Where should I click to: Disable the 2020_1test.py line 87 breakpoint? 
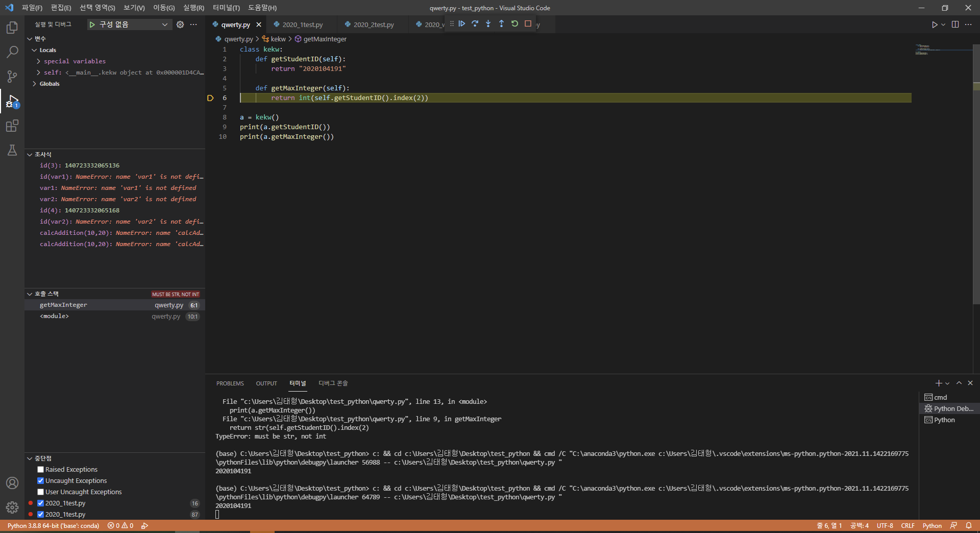click(40, 515)
